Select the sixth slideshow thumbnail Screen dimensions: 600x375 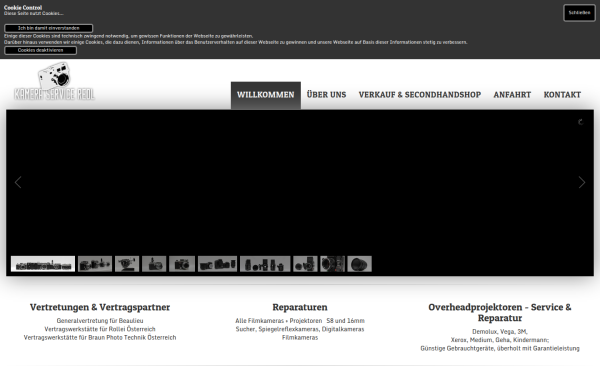218,264
